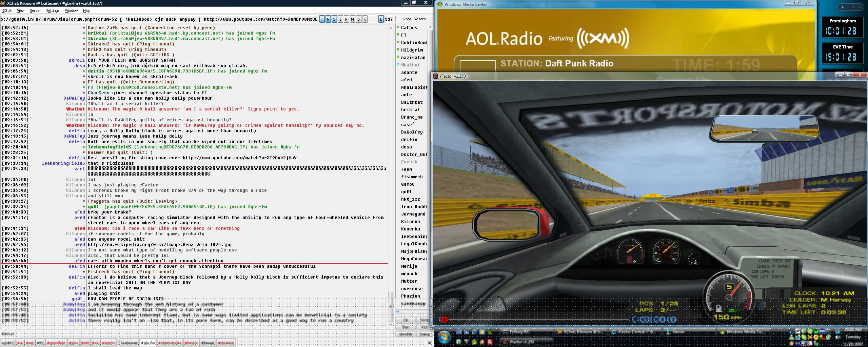
Task: Click the album art box in Media Center
Action: (478, 66)
